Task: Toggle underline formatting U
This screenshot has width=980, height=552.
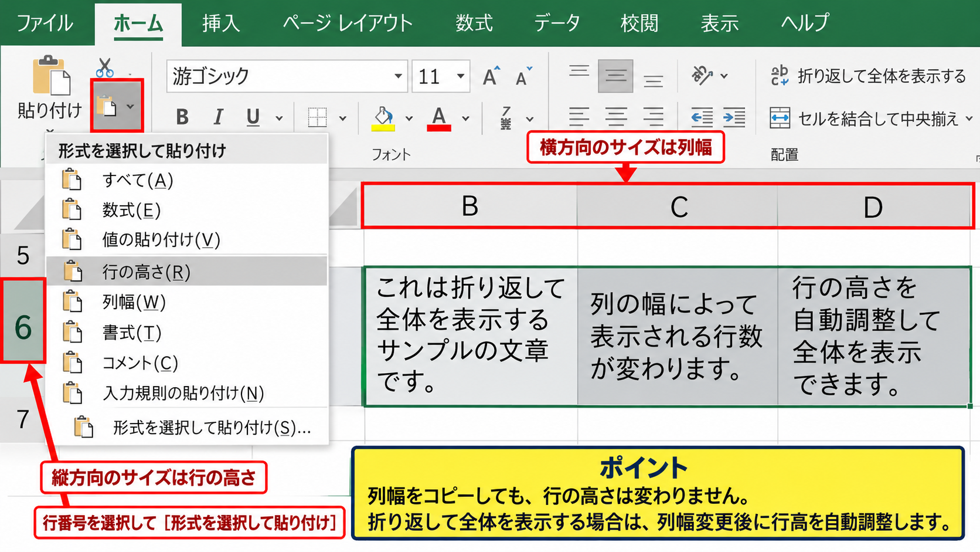Action: [x=253, y=117]
